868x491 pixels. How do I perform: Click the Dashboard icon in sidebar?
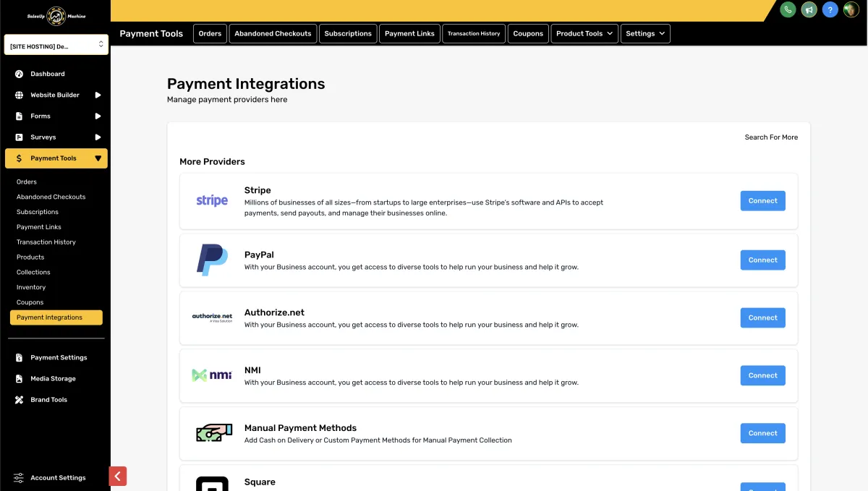[x=19, y=74]
